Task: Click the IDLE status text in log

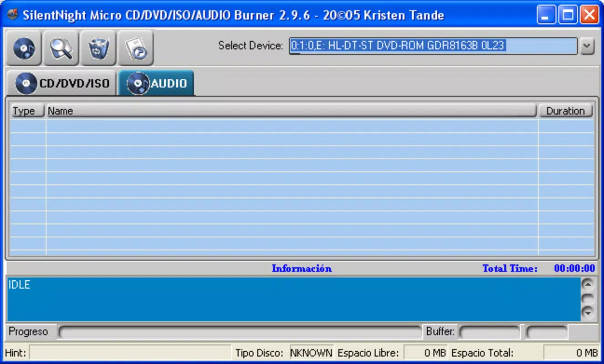Action: 19,285
